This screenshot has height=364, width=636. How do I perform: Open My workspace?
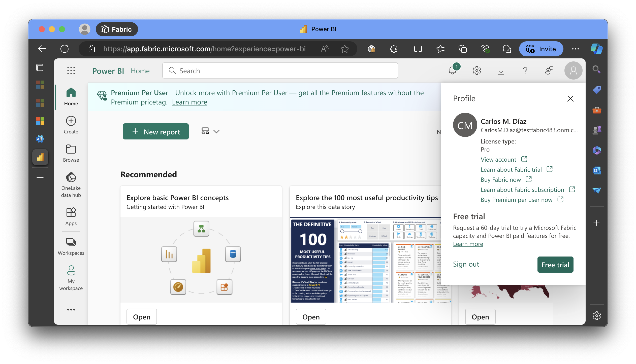[x=71, y=278]
